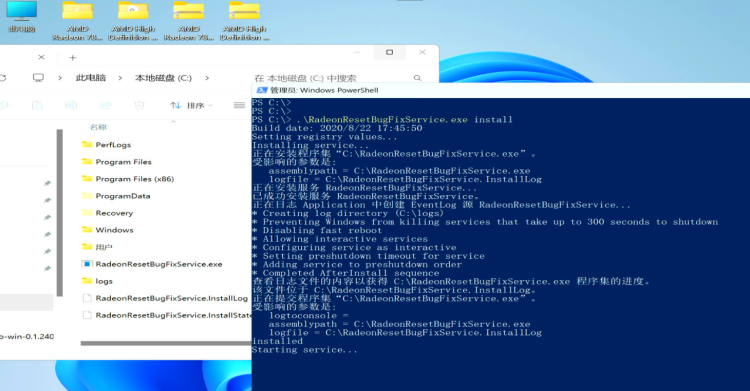The width and height of the screenshot is (750, 391).
Task: Click the delete trash icon in toolbar
Action: (x=139, y=105)
